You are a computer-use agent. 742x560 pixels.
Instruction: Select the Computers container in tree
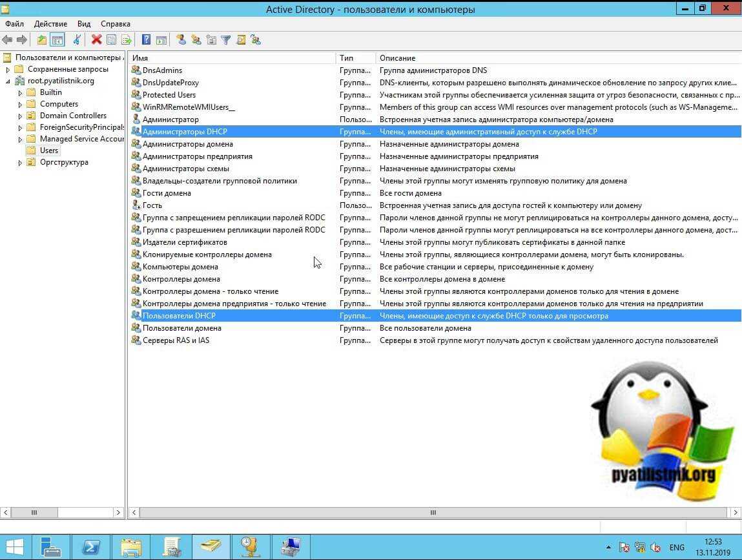click(x=59, y=104)
